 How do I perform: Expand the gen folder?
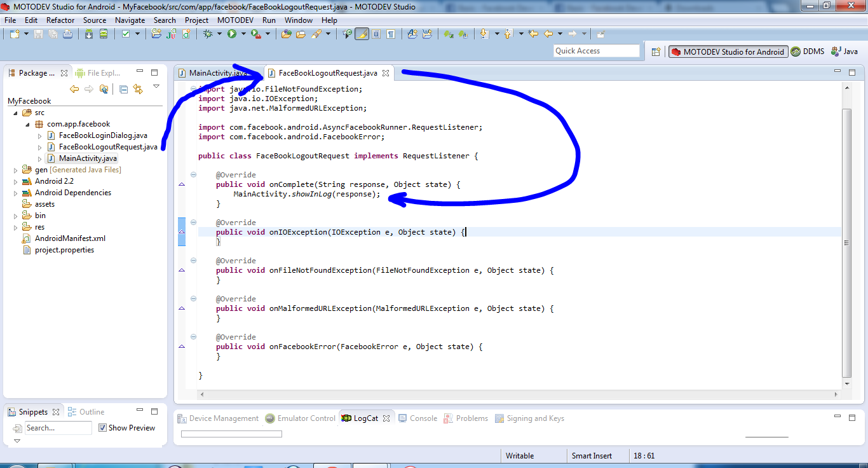click(x=15, y=170)
